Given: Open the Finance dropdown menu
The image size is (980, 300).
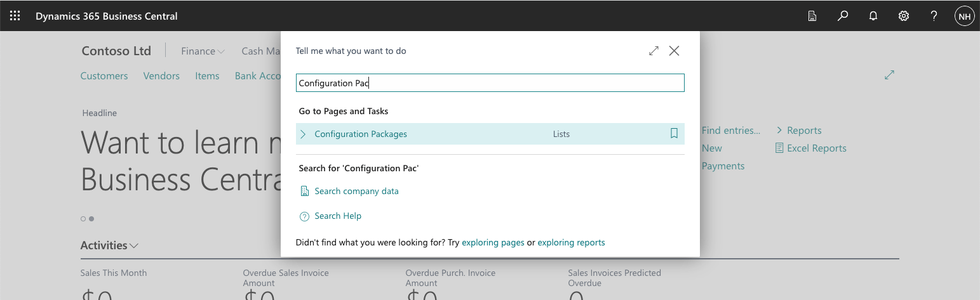Looking at the screenshot, I should click(x=203, y=51).
